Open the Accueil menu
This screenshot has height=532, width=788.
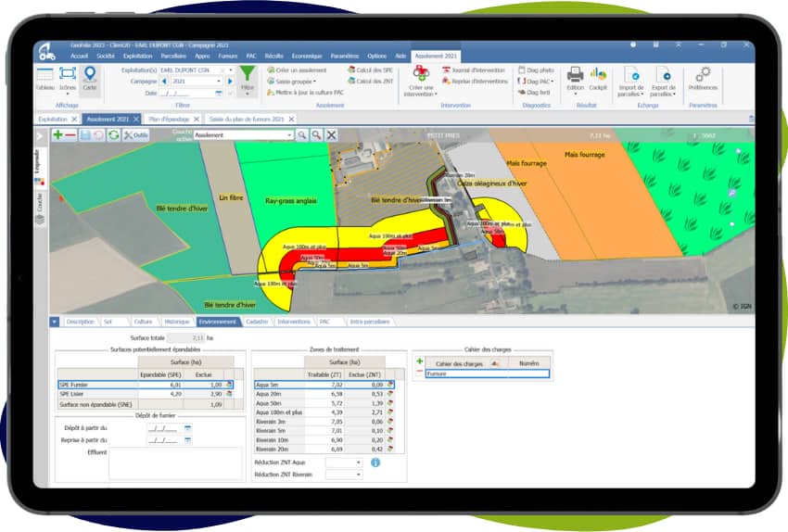pos(79,56)
